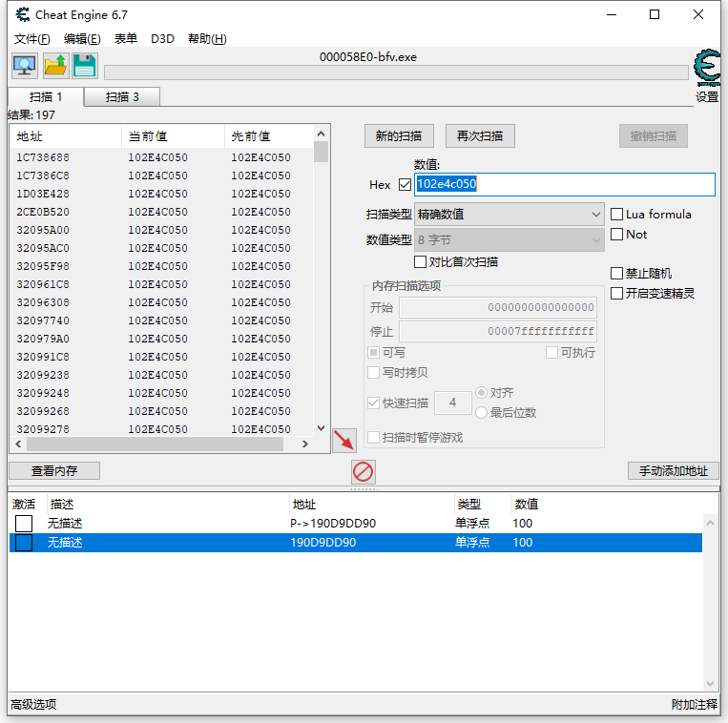
Task: Click the 开始 address field
Action: tap(498, 307)
